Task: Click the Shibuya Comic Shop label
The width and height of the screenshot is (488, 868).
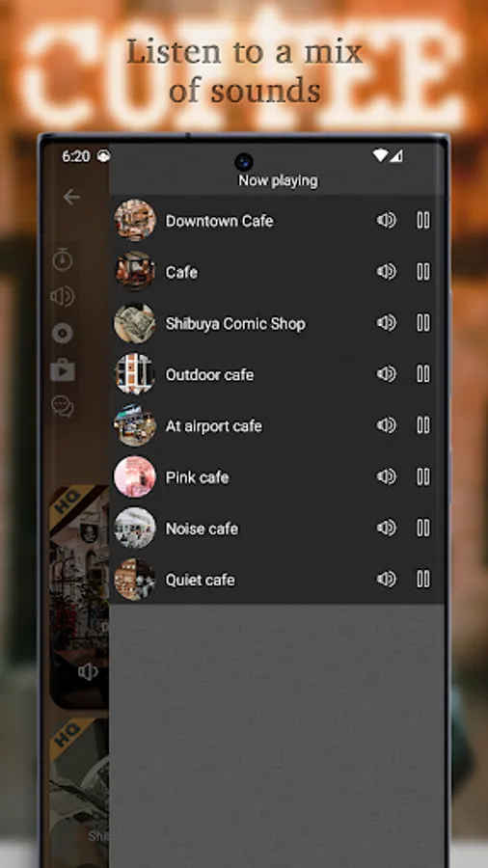Action: pos(235,324)
